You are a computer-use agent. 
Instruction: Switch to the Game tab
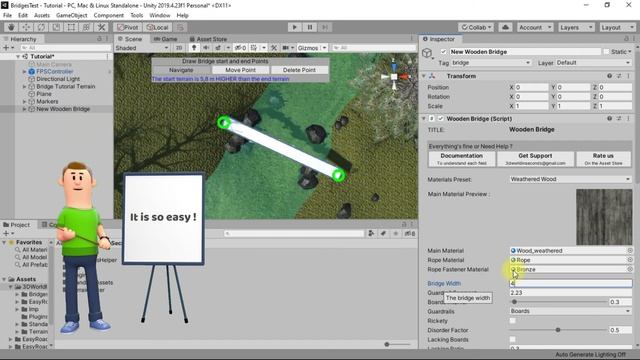pos(165,39)
